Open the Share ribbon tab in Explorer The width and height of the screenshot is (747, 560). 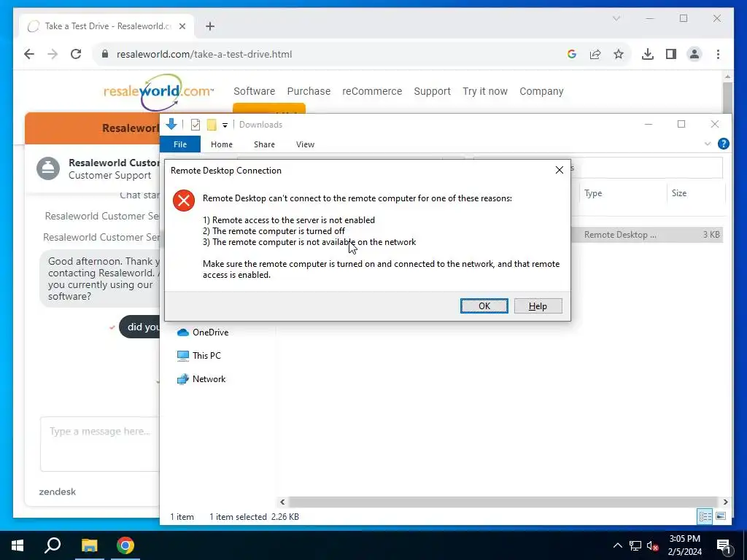264,144
